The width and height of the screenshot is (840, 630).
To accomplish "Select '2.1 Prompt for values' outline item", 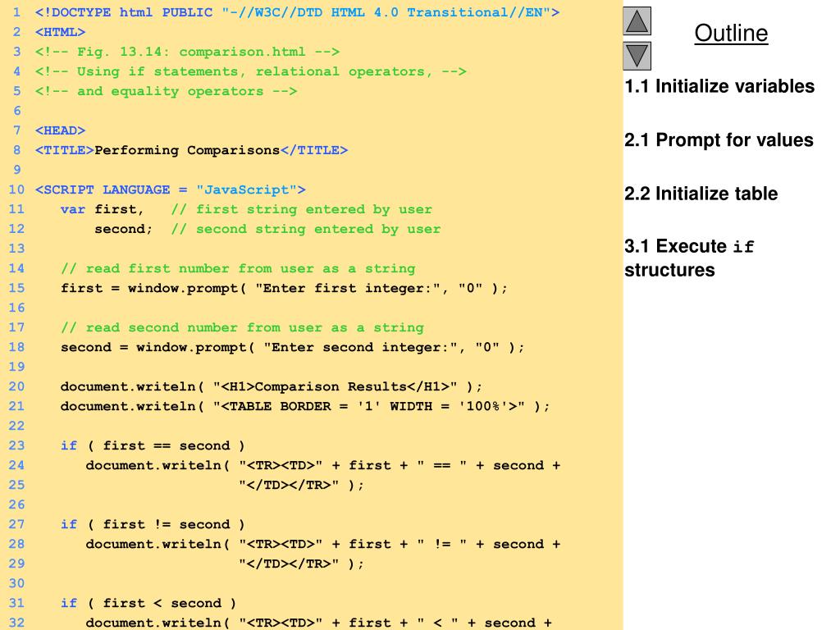I will pos(719,139).
